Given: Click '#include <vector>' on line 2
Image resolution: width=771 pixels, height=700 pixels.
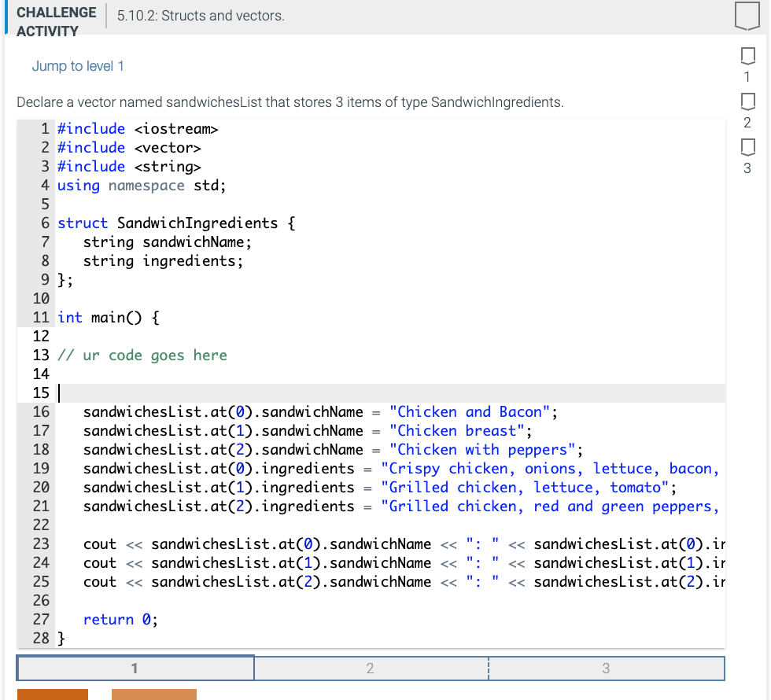Looking at the screenshot, I should tap(129, 148).
